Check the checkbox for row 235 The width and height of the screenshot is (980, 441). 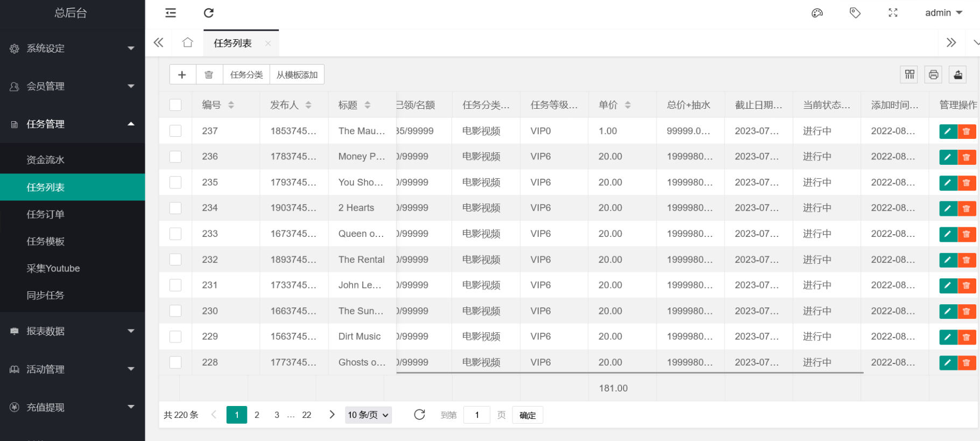175,183
